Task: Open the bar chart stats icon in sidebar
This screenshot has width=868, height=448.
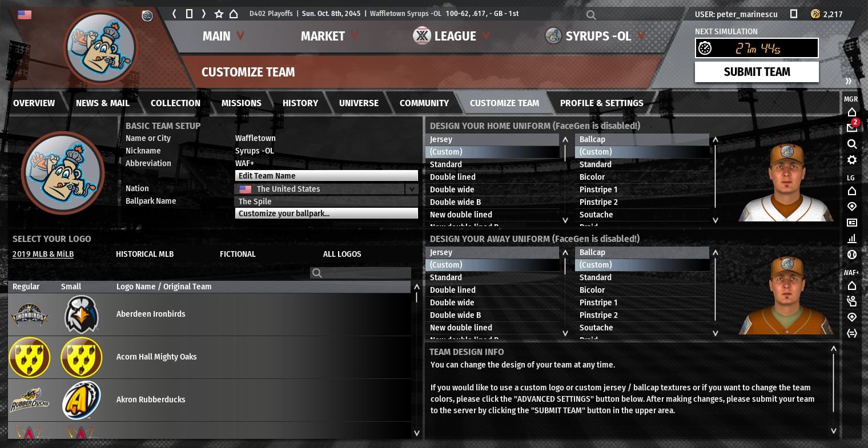Action: (851, 239)
